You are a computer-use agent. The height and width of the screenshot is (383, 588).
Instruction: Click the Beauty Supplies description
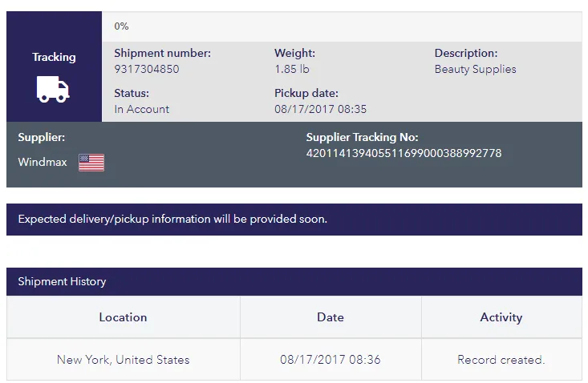(476, 69)
